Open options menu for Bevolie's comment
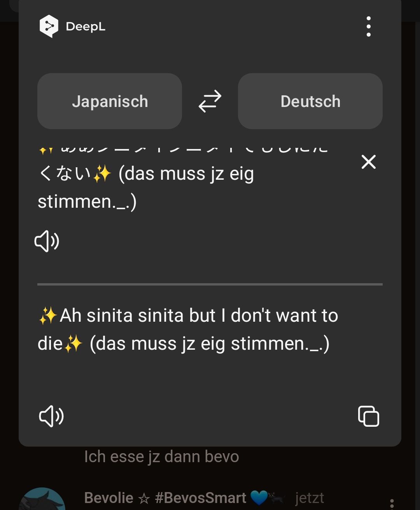This screenshot has height=510, width=420. click(x=392, y=504)
